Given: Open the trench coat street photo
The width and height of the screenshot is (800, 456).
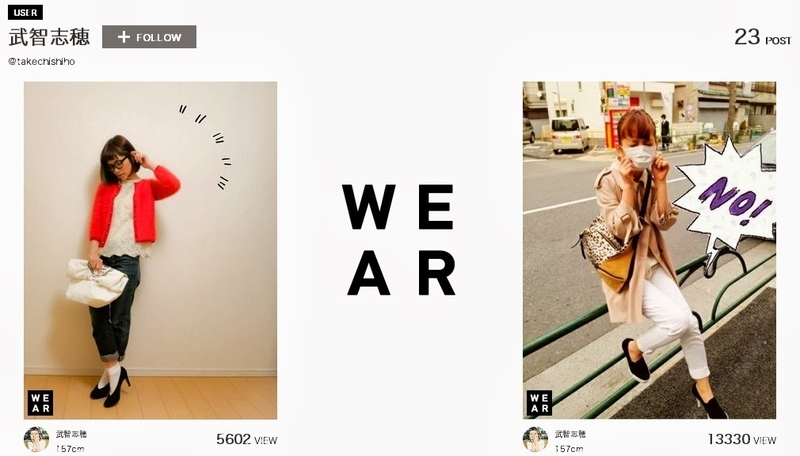Looking at the screenshot, I should click(649, 250).
